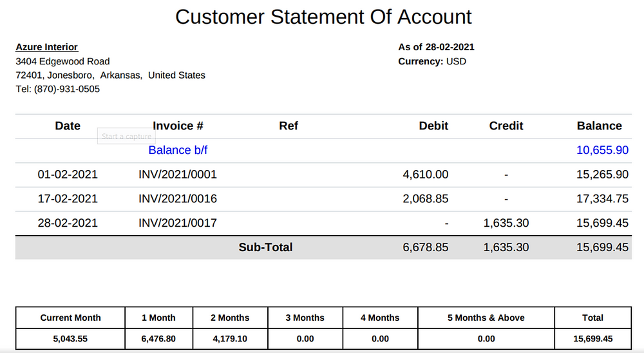Click the 4,610.00 debit amount

pyautogui.click(x=425, y=175)
